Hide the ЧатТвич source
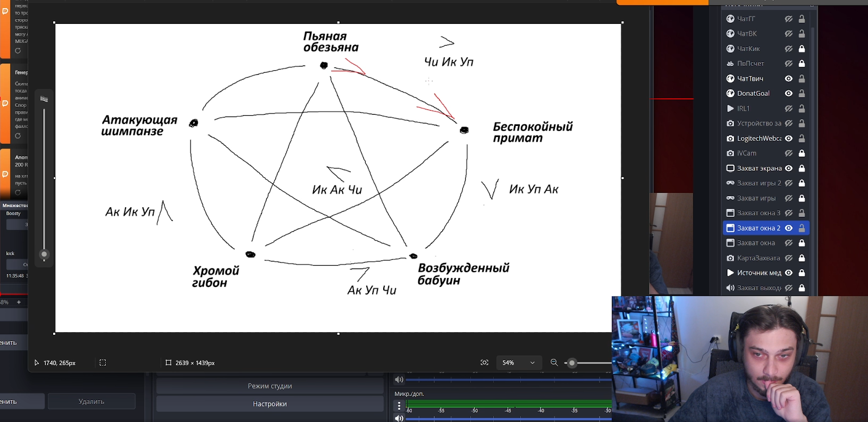The height and width of the screenshot is (422, 868). click(x=789, y=78)
